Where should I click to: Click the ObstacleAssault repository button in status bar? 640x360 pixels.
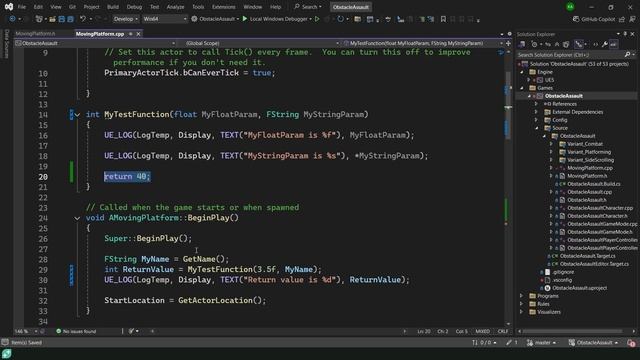tap(594, 343)
